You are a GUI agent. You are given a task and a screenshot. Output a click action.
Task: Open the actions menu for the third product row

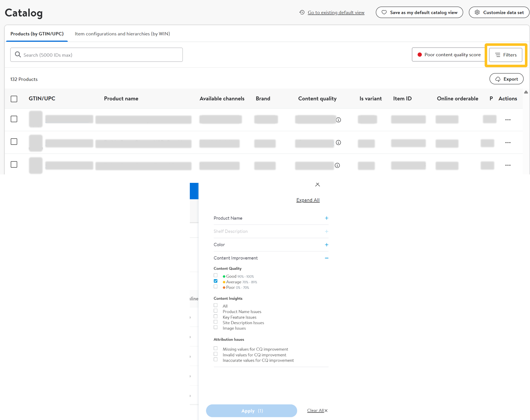pyautogui.click(x=508, y=165)
